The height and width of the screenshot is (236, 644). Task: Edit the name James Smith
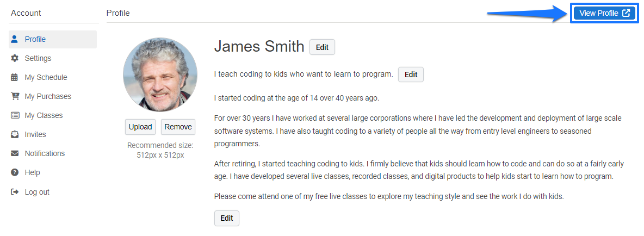point(322,47)
